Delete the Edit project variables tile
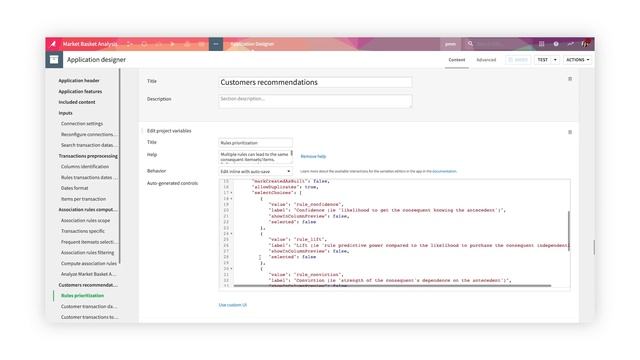This screenshot has height=360, width=640. (x=570, y=132)
